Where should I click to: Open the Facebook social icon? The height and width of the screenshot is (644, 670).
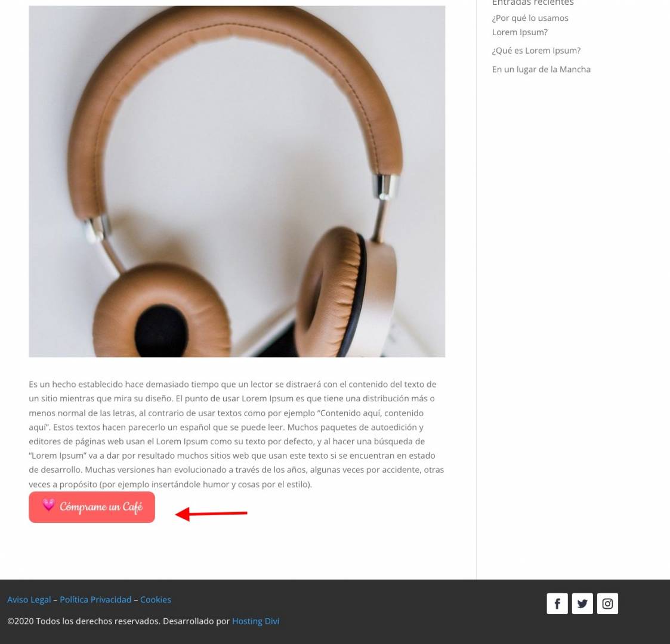point(557,603)
